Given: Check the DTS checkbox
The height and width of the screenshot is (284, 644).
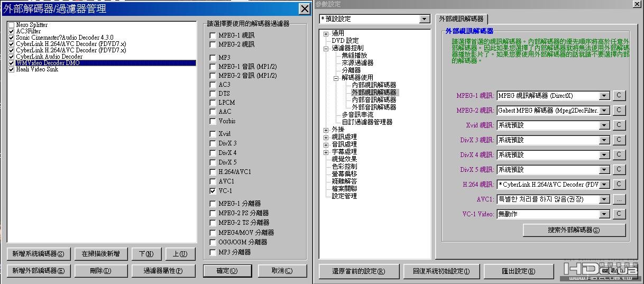Looking at the screenshot, I should (x=213, y=94).
